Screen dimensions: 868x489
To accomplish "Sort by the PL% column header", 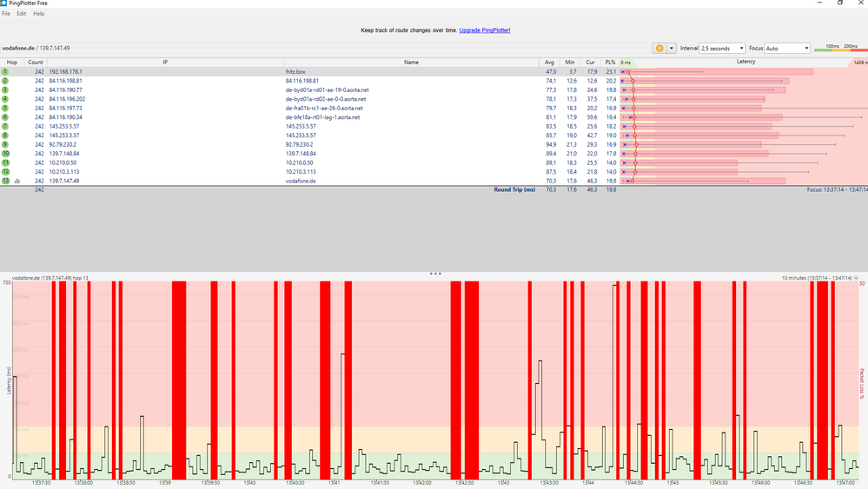I will click(x=610, y=63).
